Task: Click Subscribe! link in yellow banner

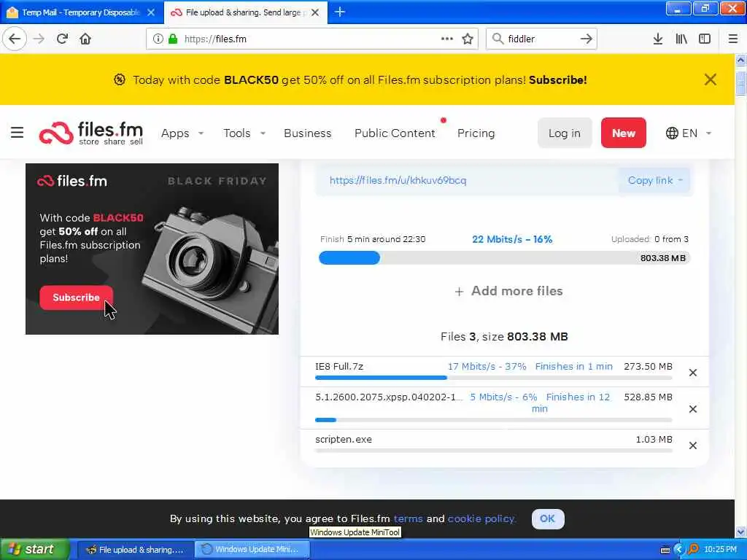Action: point(557,80)
